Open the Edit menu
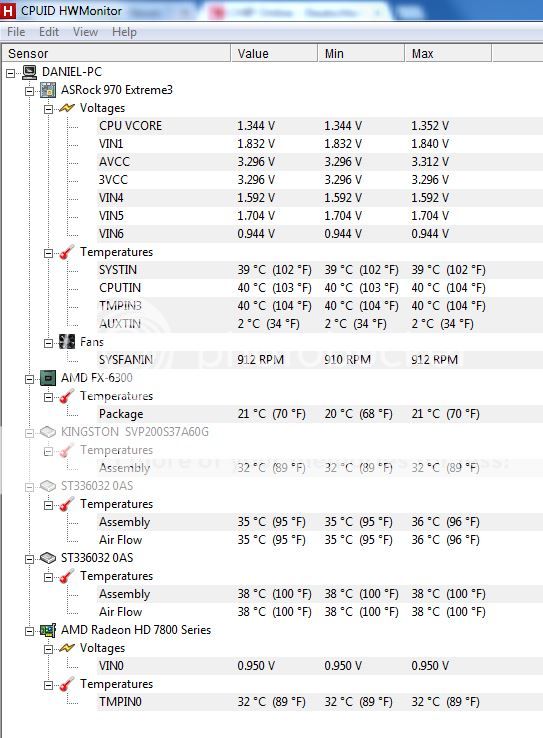 [49, 32]
